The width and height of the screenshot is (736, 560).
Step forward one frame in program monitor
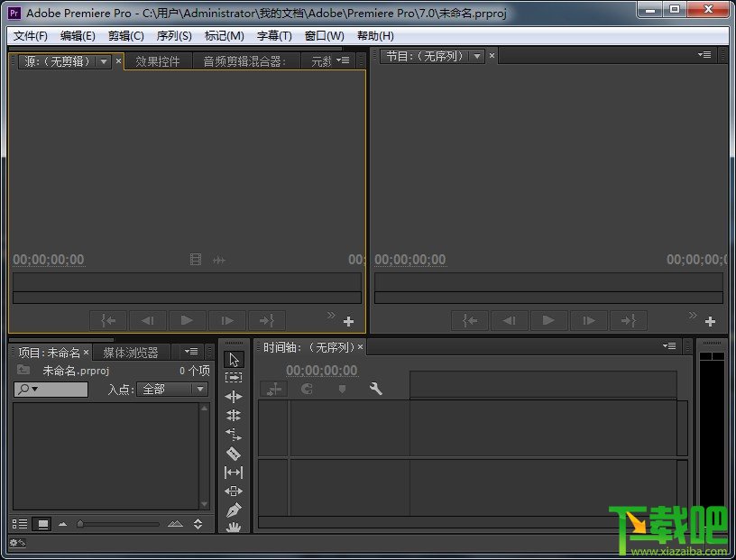pyautogui.click(x=589, y=320)
